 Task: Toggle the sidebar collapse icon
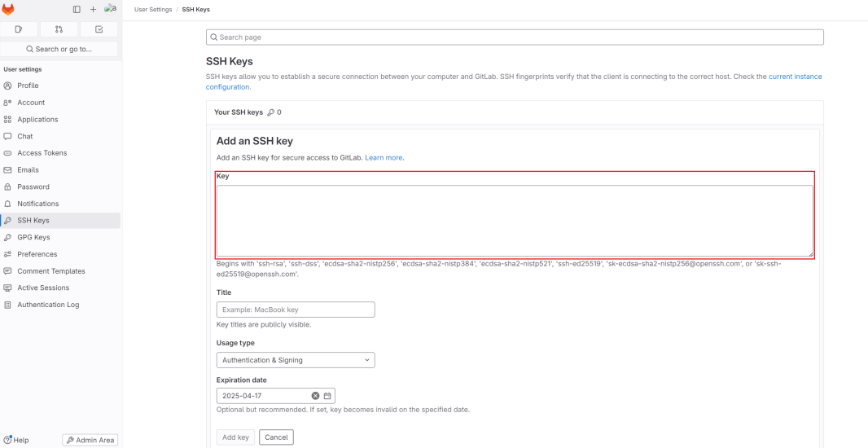[x=77, y=10]
